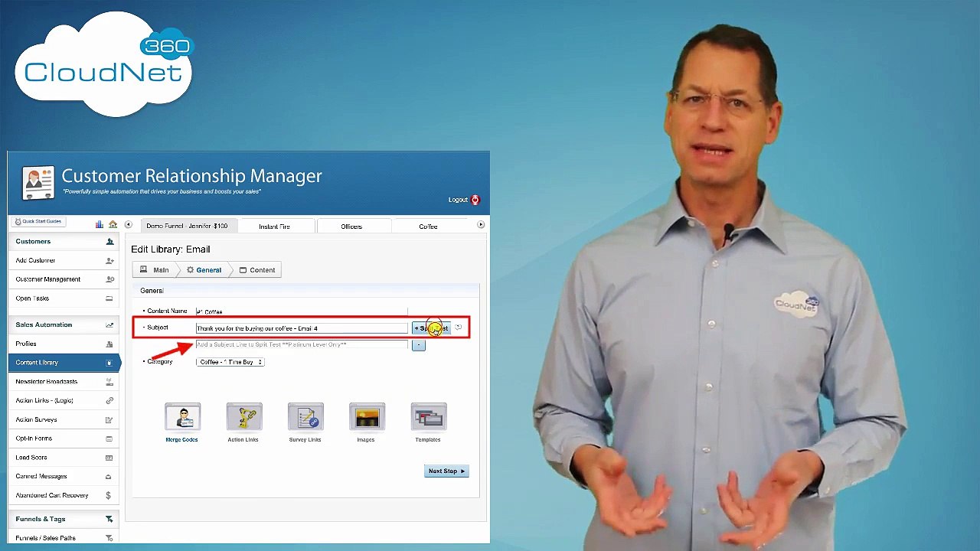Click the + Split Test button
The width and height of the screenshot is (980, 551).
[431, 328]
